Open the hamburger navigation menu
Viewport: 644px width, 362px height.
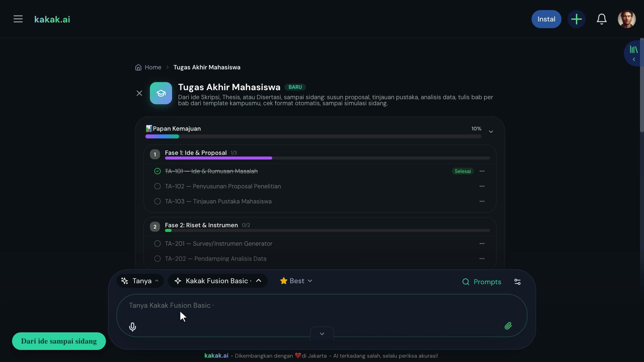click(x=18, y=19)
